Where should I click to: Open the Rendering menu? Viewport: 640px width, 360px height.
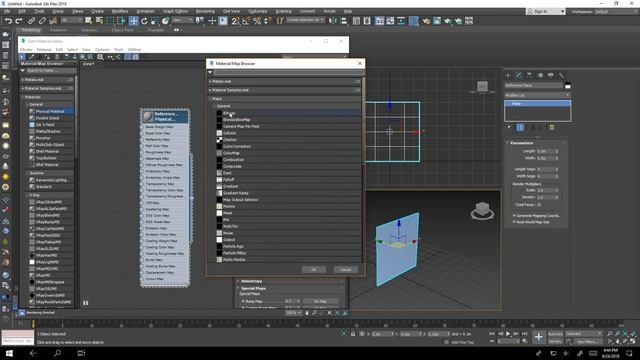point(205,11)
